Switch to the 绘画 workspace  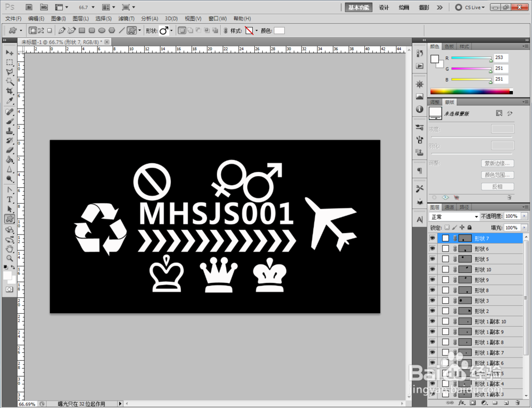[404, 7]
